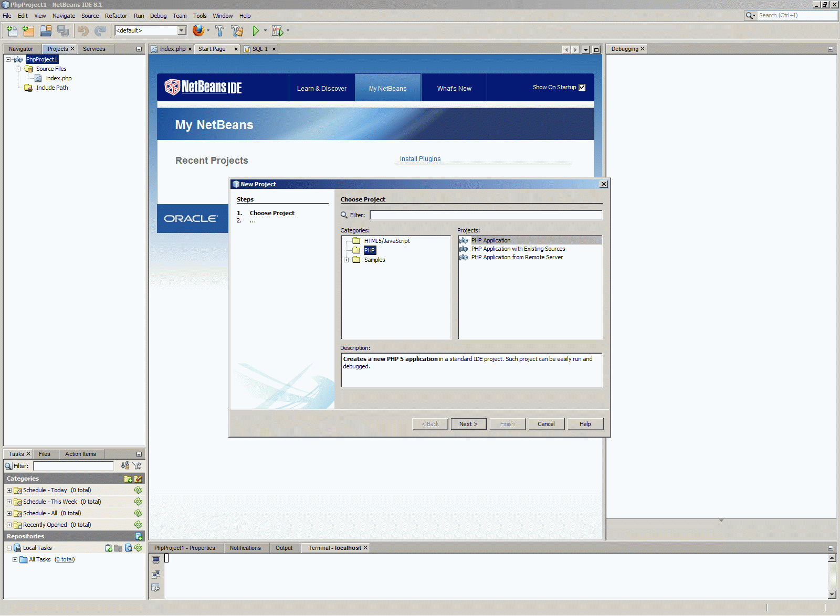Screen dimensions: 840x616
Task: Select the HTML5/JavaScript category
Action: (387, 241)
